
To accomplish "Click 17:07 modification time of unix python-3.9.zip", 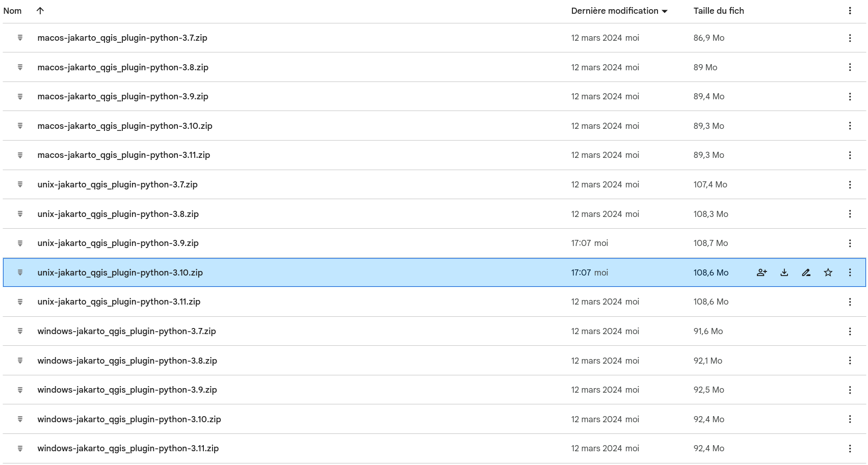I will pyautogui.click(x=581, y=243).
